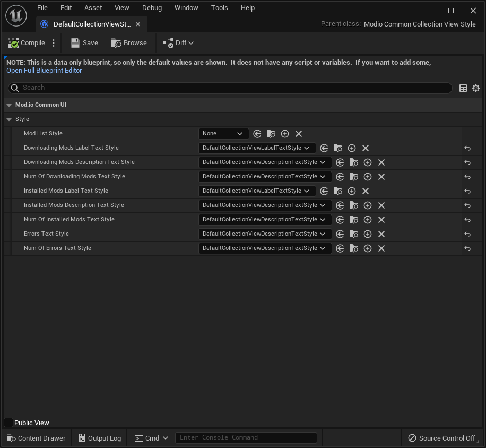
Task: Click Source Control Off status button
Action: click(441, 438)
